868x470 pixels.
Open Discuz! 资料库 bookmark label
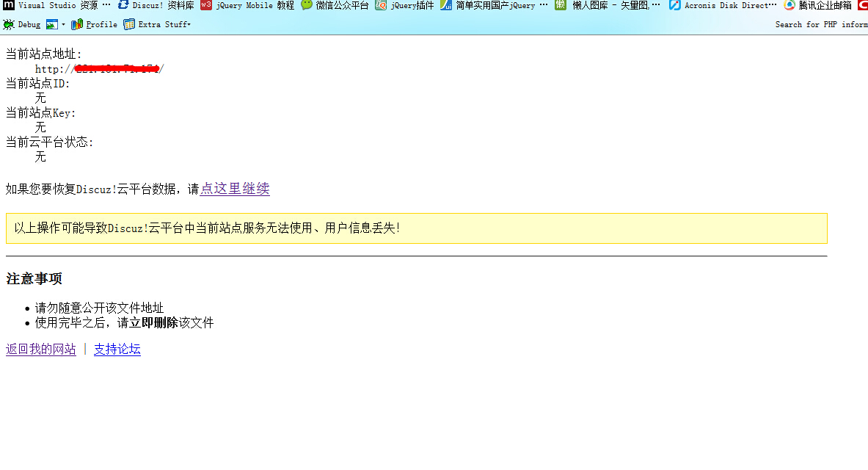(x=164, y=5)
